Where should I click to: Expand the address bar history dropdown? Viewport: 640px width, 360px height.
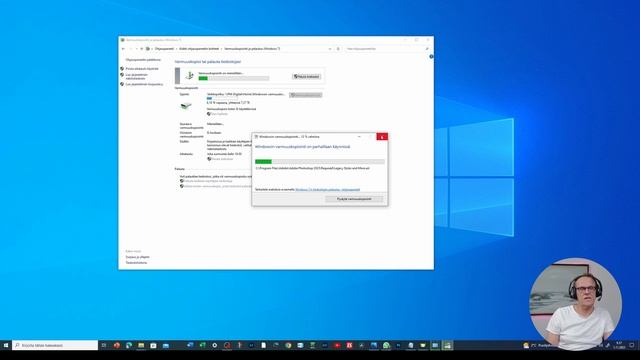point(330,49)
